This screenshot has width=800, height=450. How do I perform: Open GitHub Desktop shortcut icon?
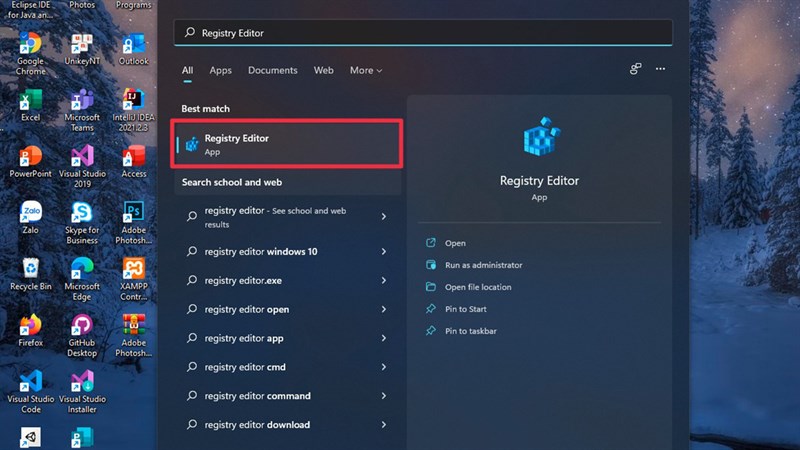coord(82,335)
